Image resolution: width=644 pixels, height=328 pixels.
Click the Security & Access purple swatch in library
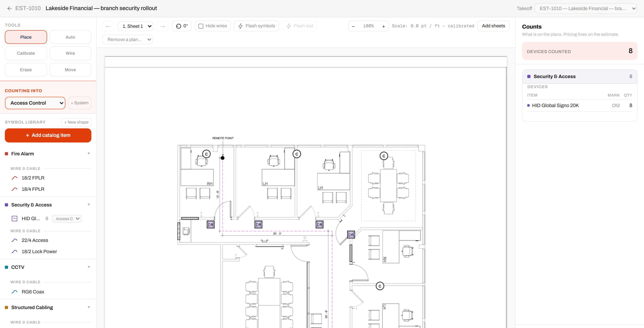(x=6, y=205)
